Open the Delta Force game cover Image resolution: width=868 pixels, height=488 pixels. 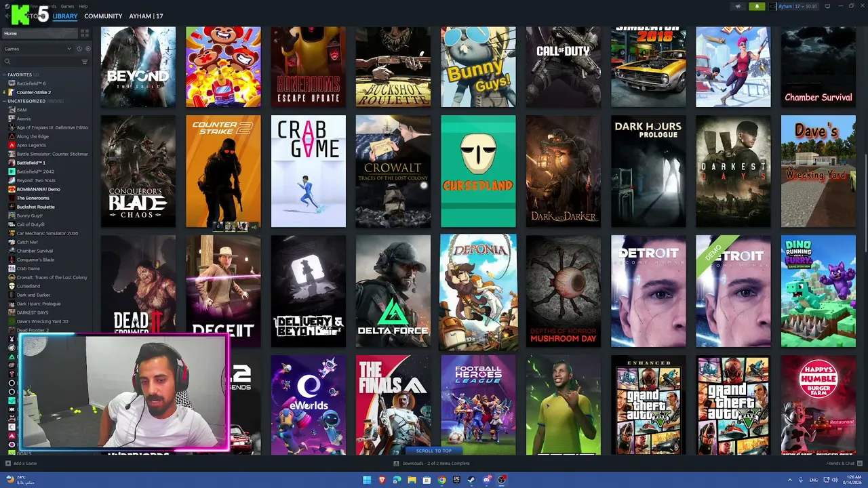[x=393, y=291]
